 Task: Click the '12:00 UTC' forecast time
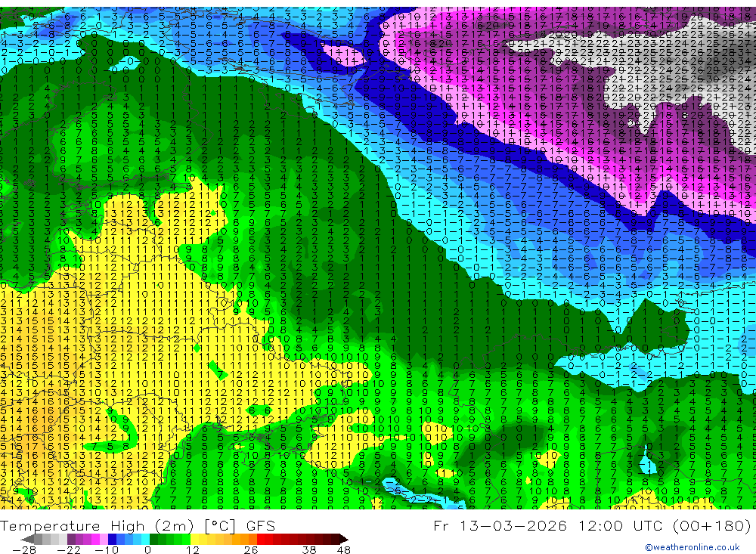pyautogui.click(x=621, y=525)
